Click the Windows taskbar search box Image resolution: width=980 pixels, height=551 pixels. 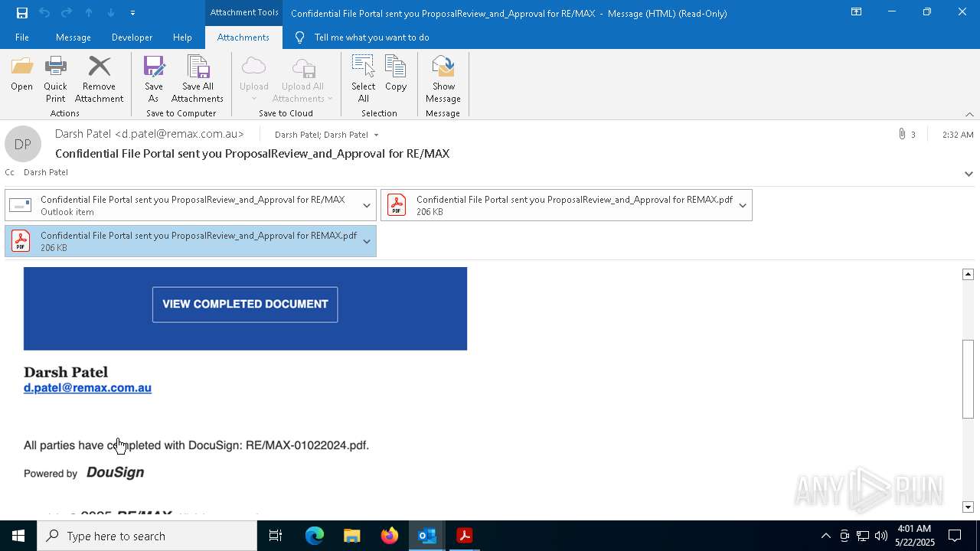(x=147, y=536)
